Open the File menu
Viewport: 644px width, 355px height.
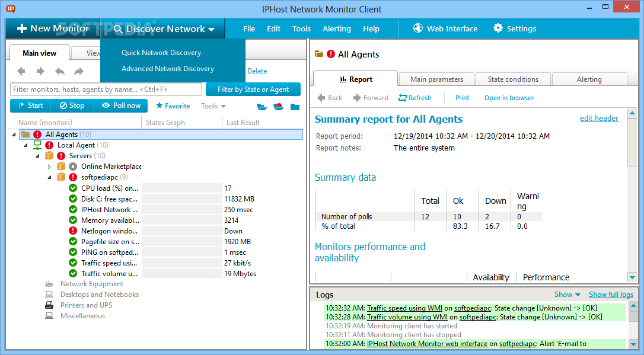(x=249, y=28)
